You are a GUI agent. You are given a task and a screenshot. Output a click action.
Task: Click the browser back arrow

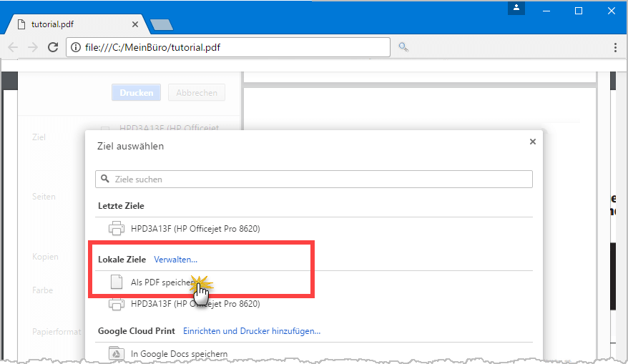point(13,47)
